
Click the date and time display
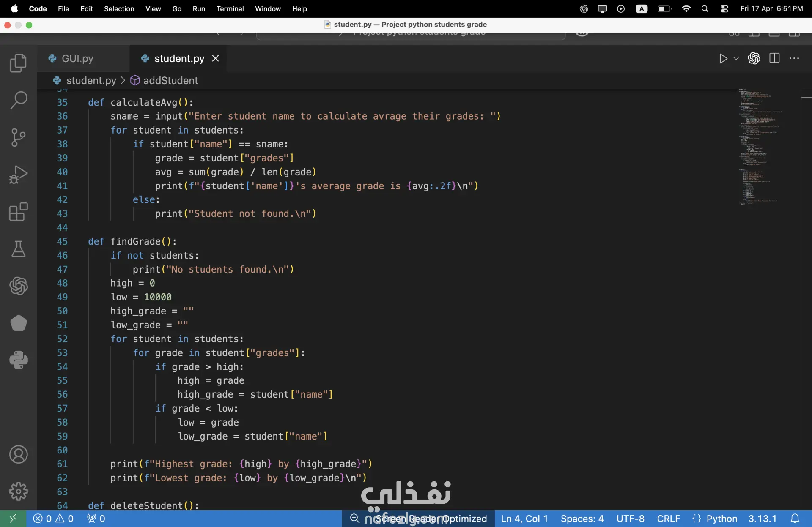(771, 8)
